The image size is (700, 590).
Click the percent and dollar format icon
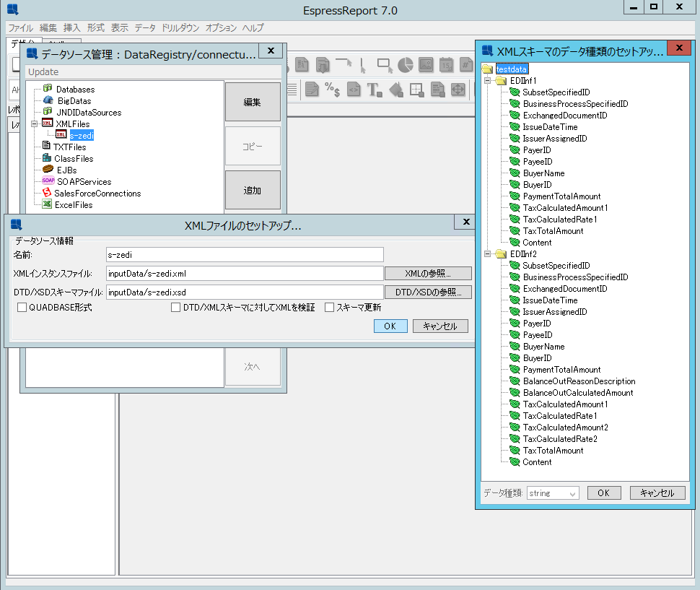click(x=333, y=90)
